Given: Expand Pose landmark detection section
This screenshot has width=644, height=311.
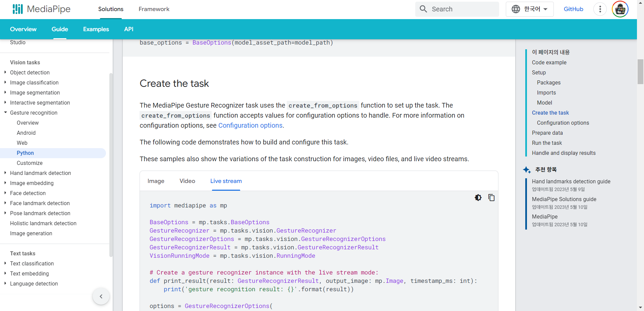Looking at the screenshot, I should 5,213.
